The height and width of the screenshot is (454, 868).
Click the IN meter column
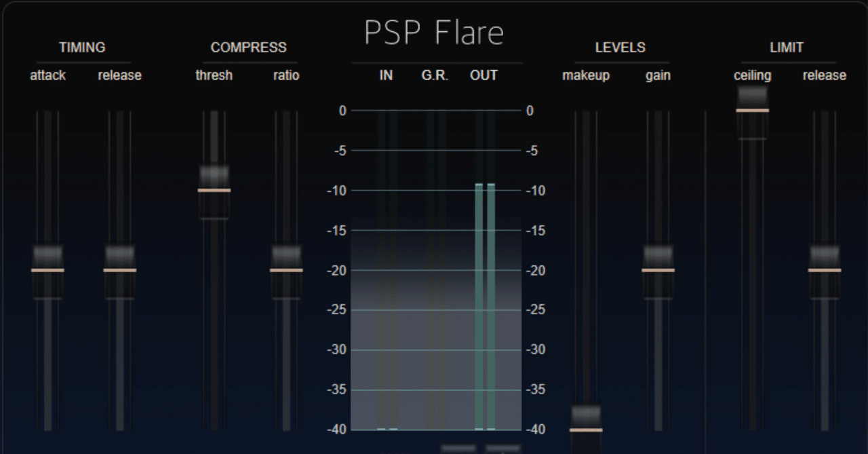(385, 271)
